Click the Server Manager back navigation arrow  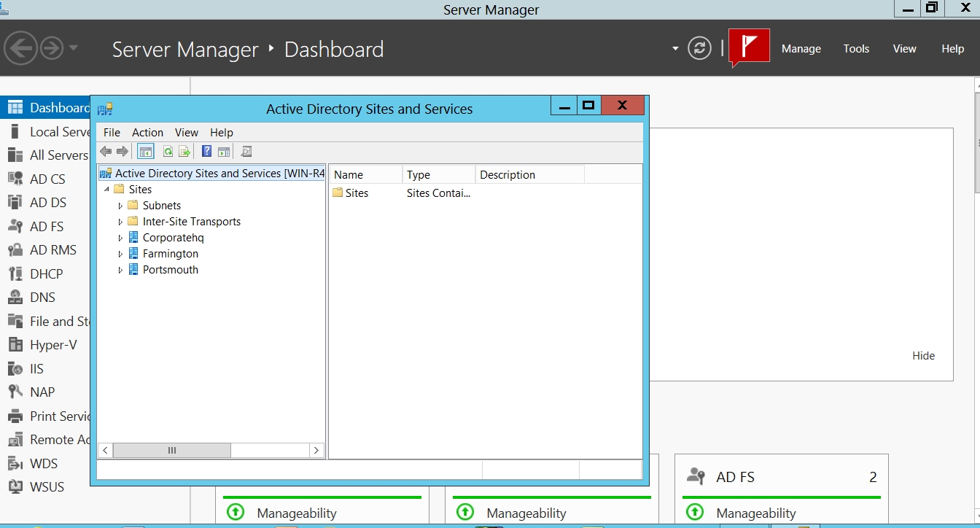click(21, 49)
